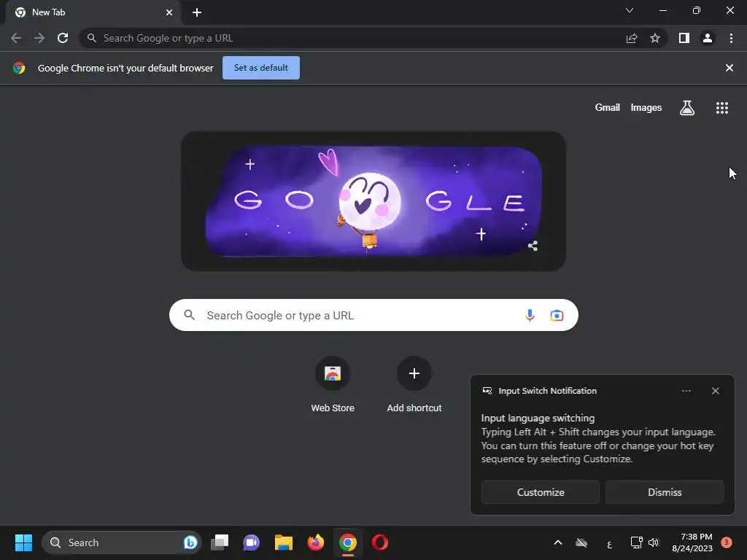Viewport: 747px width, 560px height.
Task: Open File Explorer from taskbar
Action: [284, 542]
